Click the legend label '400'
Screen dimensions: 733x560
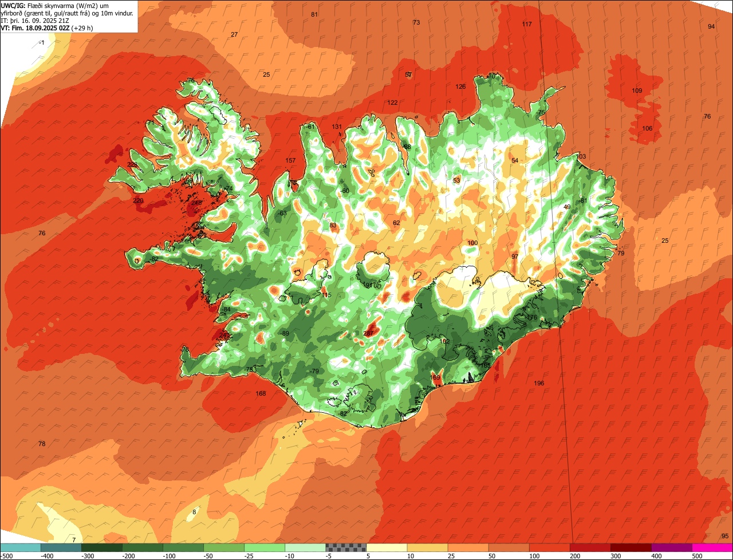[x=657, y=556]
